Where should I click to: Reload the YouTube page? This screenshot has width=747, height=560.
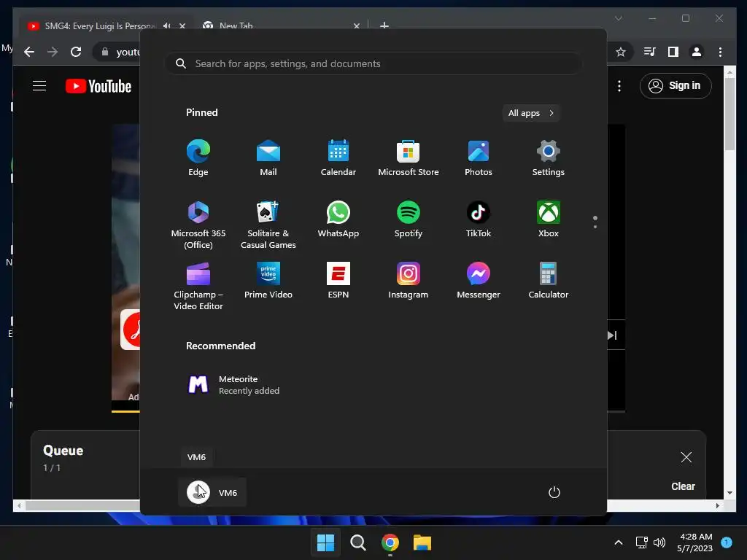pos(76,52)
